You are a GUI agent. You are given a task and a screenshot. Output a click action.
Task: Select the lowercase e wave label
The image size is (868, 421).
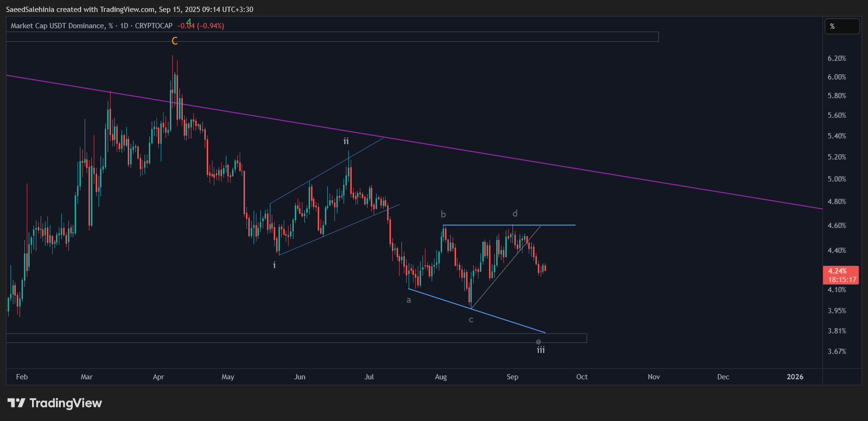[x=538, y=341]
